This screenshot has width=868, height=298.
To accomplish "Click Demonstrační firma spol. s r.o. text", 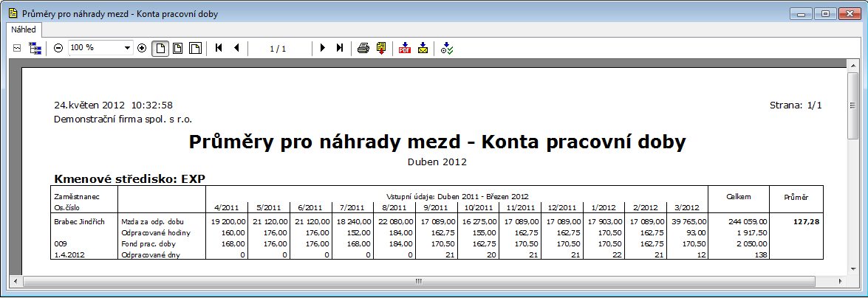I will coord(123,119).
